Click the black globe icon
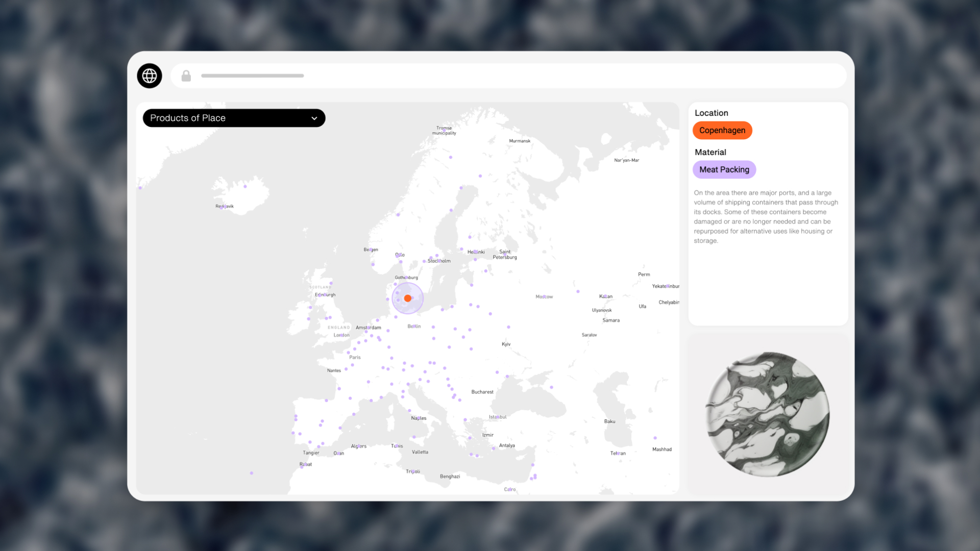The image size is (980, 551). pyautogui.click(x=150, y=76)
